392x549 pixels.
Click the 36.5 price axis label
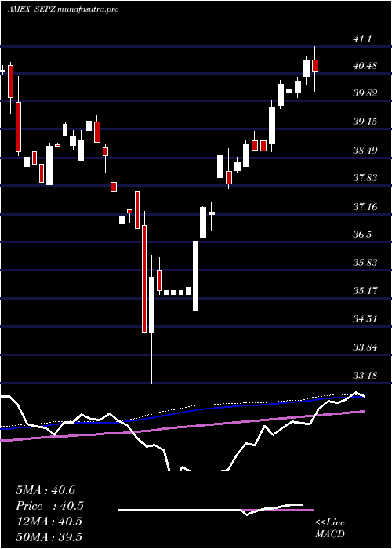tap(364, 235)
